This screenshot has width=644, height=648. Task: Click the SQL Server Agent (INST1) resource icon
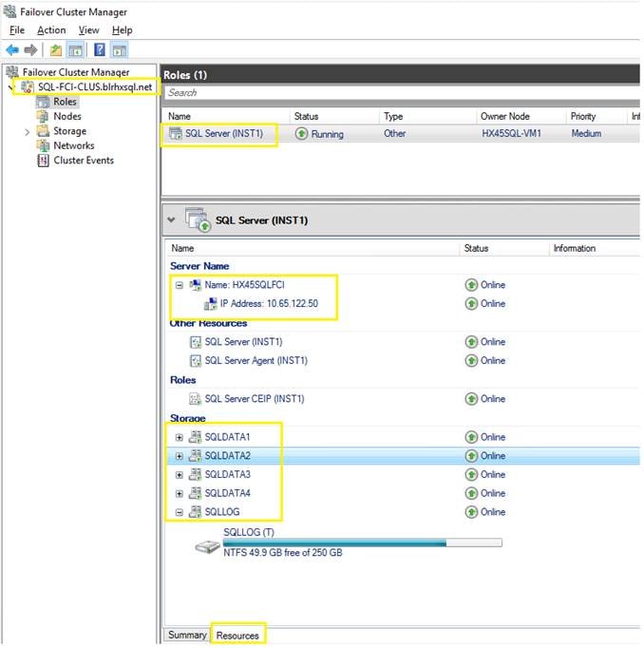(195, 361)
